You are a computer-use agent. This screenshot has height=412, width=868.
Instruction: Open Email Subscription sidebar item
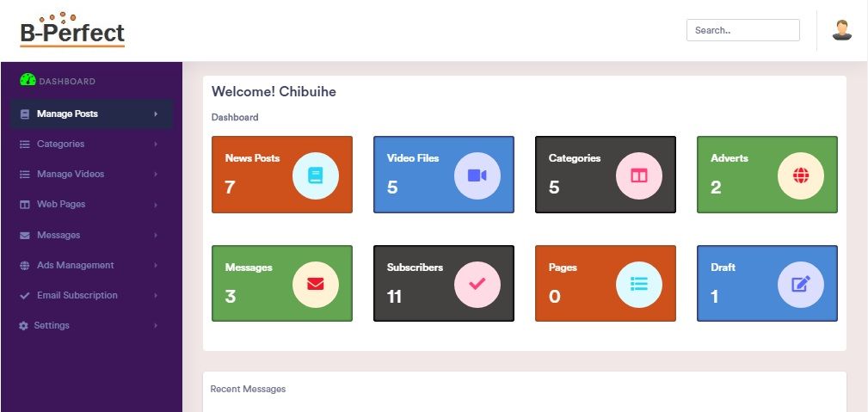point(77,295)
